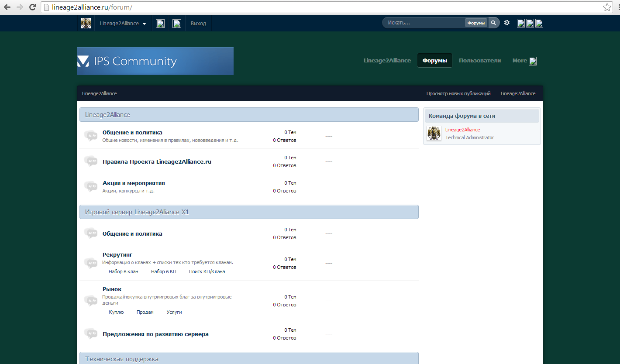Open Общение и политика forum with news description
Viewport: 620px width, 364px height.
(132, 132)
